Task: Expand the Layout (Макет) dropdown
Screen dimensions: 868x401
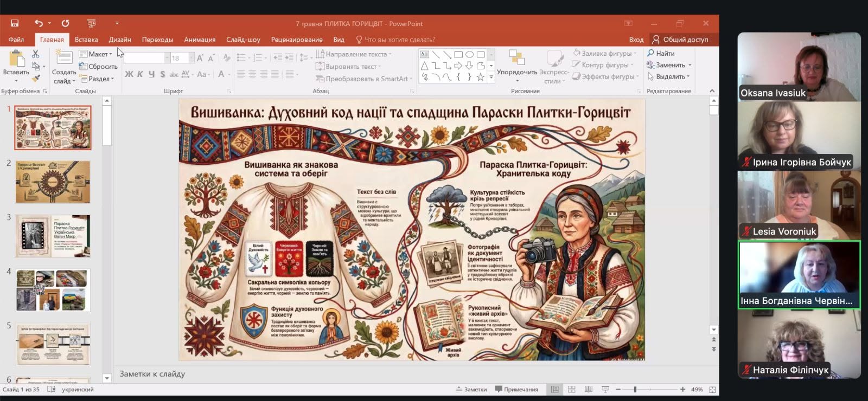Action: 95,54
